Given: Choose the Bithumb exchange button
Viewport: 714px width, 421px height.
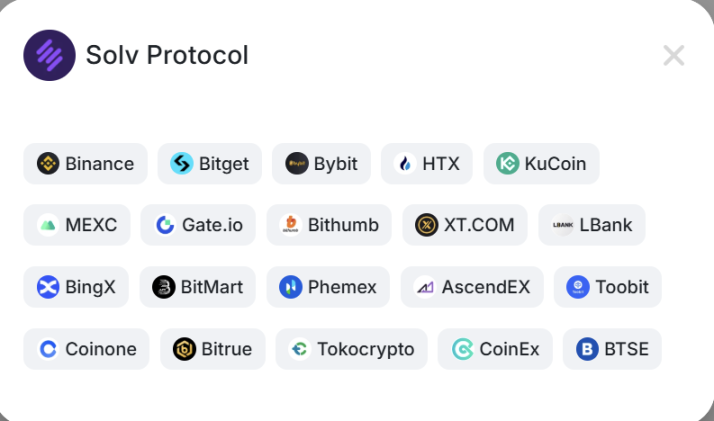Looking at the screenshot, I should pos(329,225).
